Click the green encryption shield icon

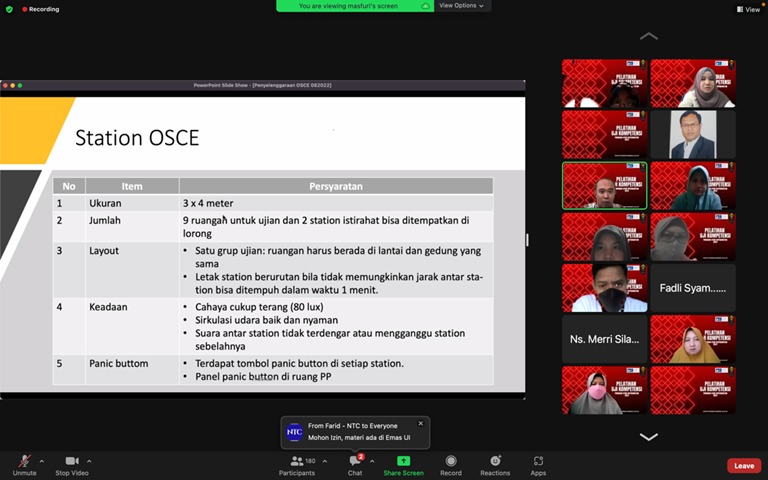(x=9, y=9)
